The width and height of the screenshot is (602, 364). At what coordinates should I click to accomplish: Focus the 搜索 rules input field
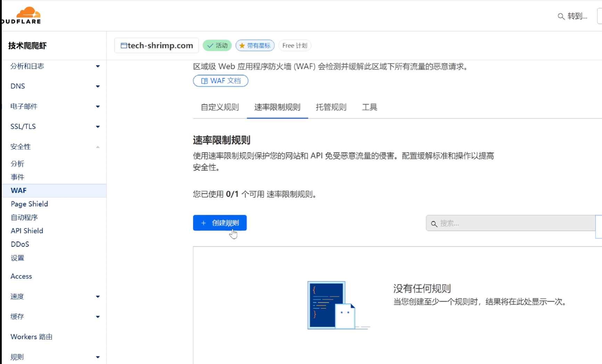[x=511, y=223]
